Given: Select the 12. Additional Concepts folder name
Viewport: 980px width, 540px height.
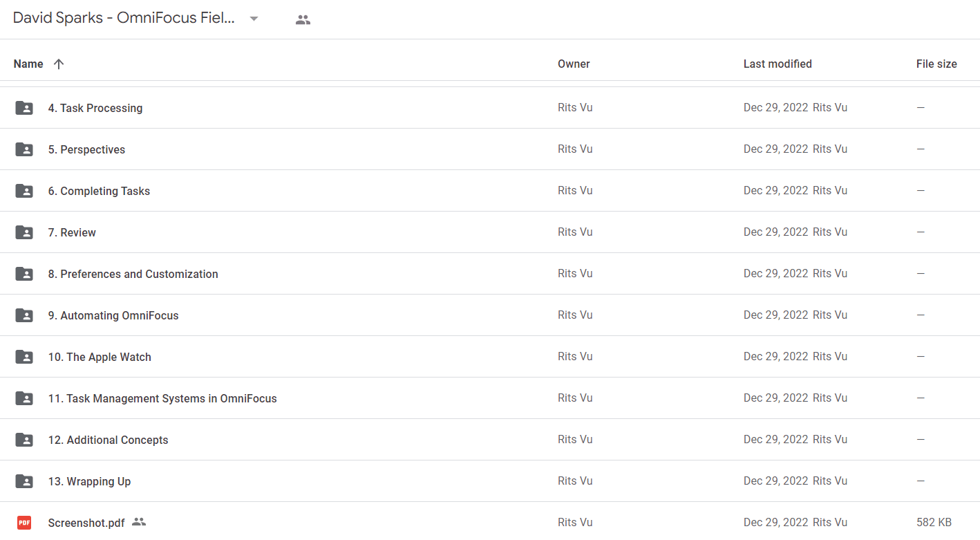Looking at the screenshot, I should click(108, 440).
